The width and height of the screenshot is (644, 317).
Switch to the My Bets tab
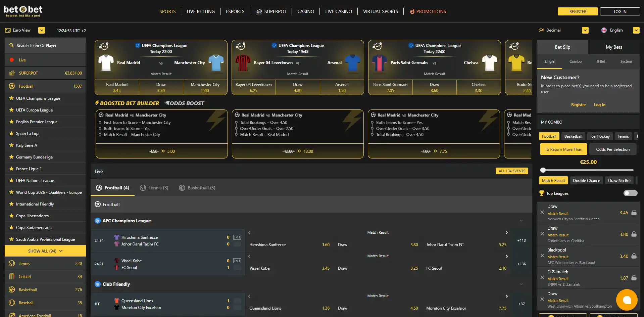614,47
